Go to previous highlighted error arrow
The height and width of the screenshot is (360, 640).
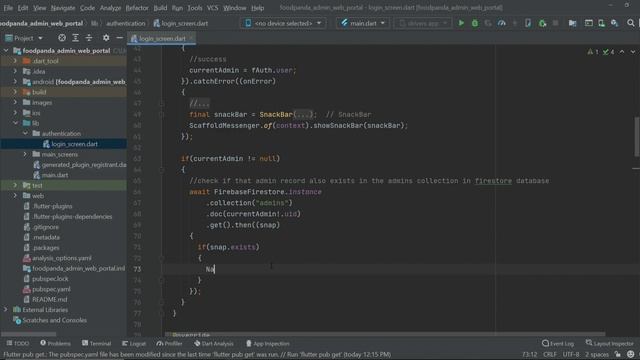(x=622, y=52)
